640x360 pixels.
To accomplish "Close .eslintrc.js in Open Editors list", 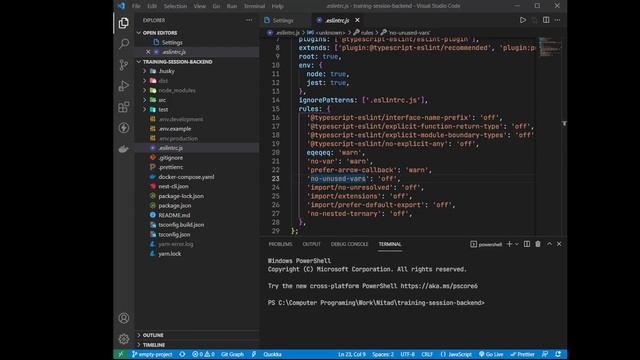I will [x=148, y=52].
